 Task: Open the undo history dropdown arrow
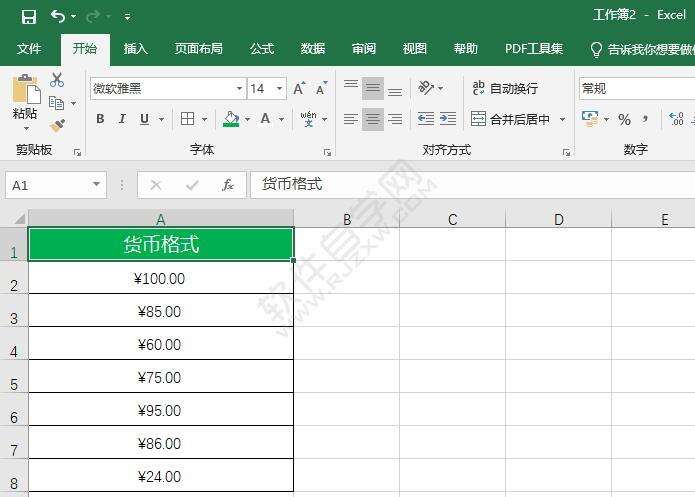click(74, 17)
